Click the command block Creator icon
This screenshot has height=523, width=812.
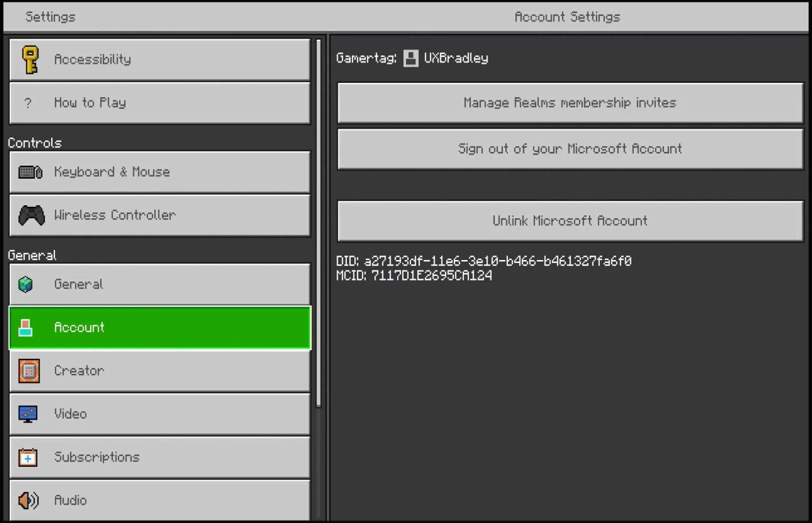(x=29, y=371)
